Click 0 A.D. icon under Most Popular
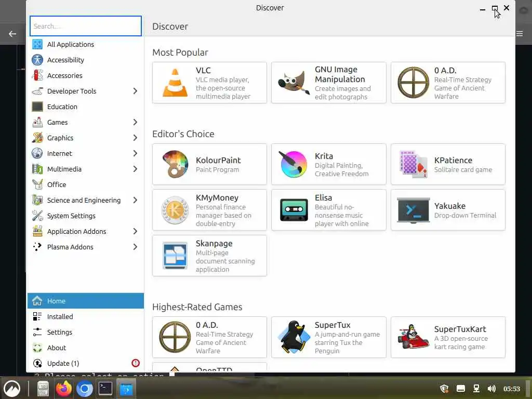Screen dimensions: 532x399 (413, 83)
